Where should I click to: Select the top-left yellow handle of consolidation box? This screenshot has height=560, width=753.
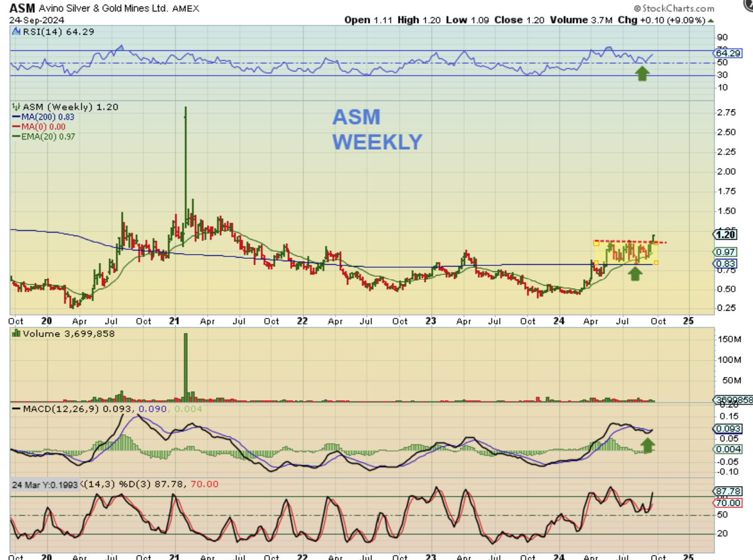click(x=595, y=242)
